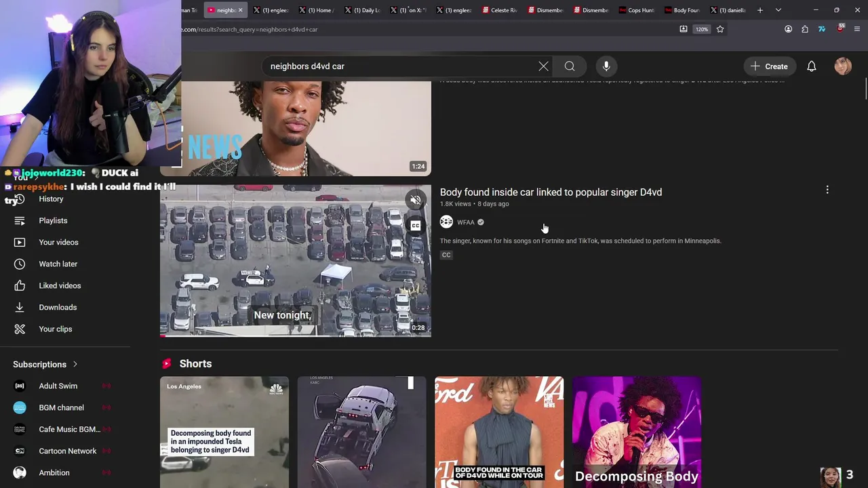Toggle captions on the WFAA video preview

[416, 226]
